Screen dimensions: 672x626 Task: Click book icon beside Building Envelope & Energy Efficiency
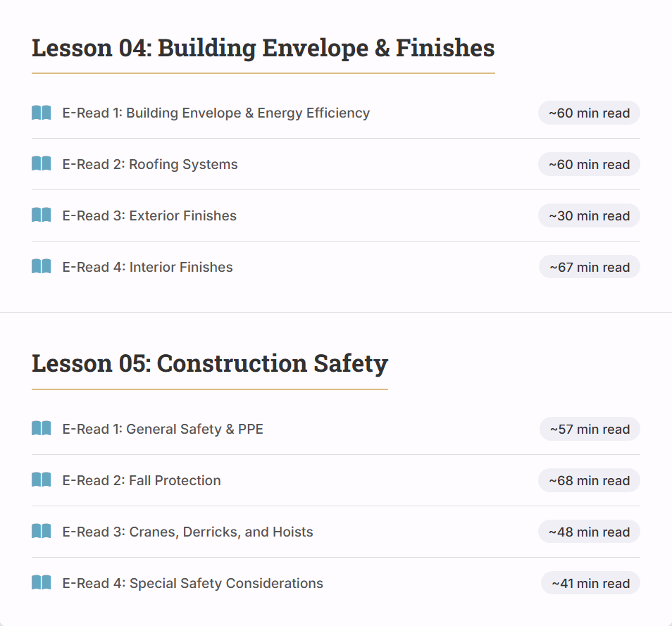click(x=42, y=113)
